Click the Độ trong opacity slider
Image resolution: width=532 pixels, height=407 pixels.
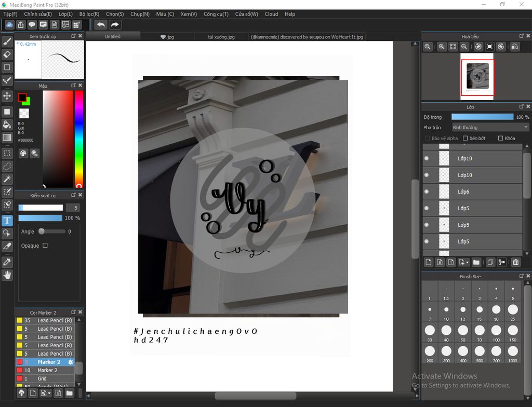click(x=483, y=117)
